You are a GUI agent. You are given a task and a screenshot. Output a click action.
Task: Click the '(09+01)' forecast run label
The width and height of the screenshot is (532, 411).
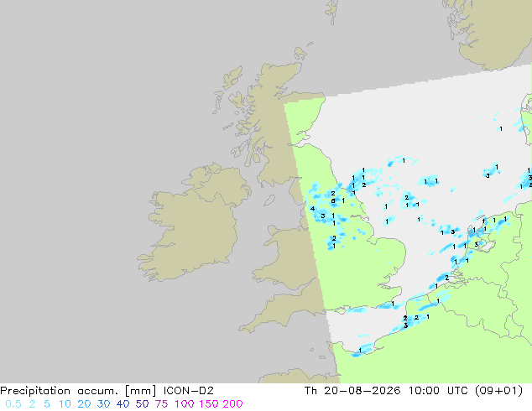tap(498, 391)
